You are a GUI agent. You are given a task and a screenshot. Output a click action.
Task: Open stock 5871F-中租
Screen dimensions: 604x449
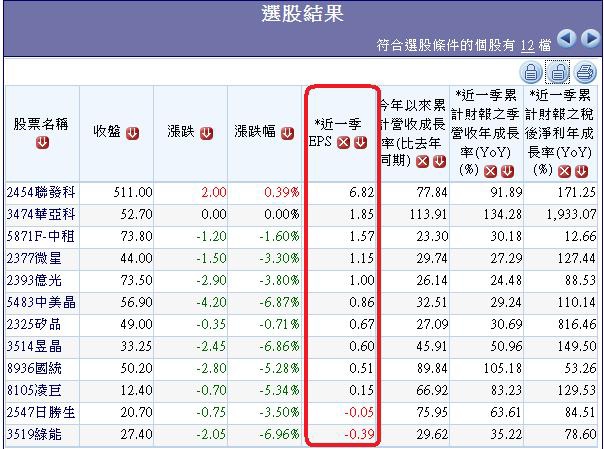(x=40, y=236)
